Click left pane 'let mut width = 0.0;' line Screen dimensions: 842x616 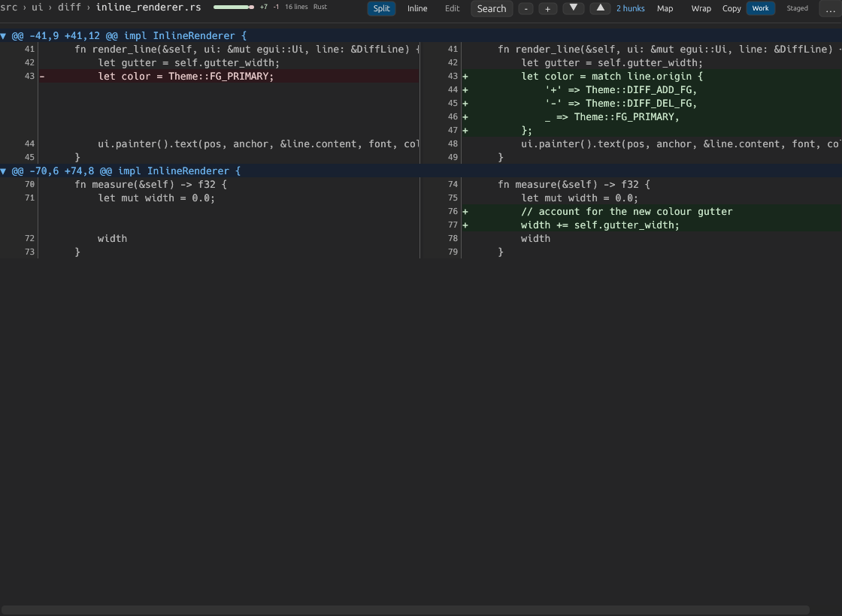point(156,198)
